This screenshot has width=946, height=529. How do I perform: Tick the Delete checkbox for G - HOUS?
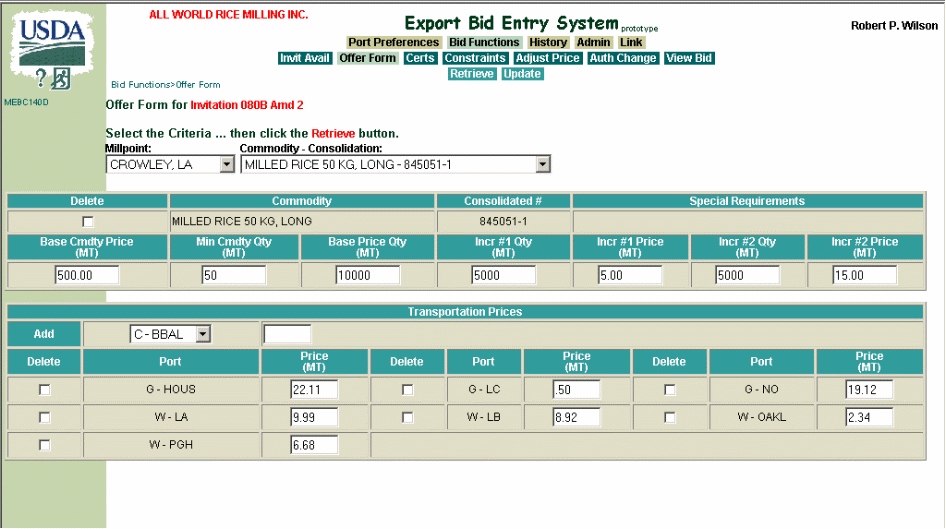coord(44,390)
